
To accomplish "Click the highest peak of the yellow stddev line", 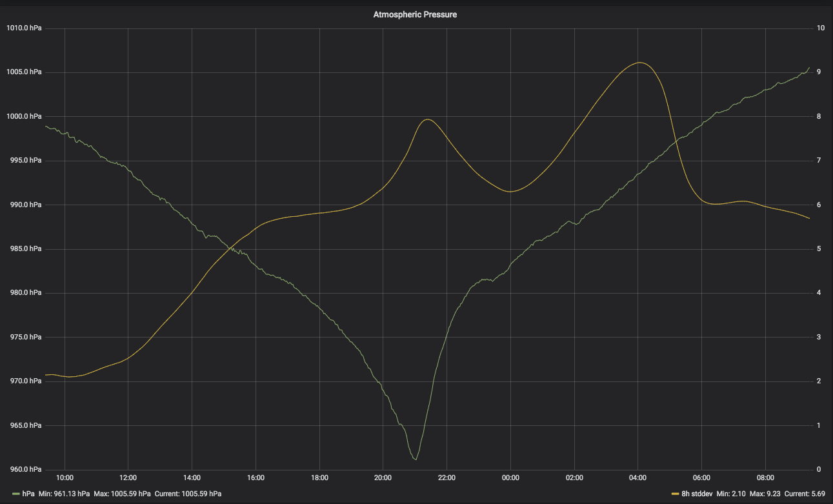I will pos(639,63).
